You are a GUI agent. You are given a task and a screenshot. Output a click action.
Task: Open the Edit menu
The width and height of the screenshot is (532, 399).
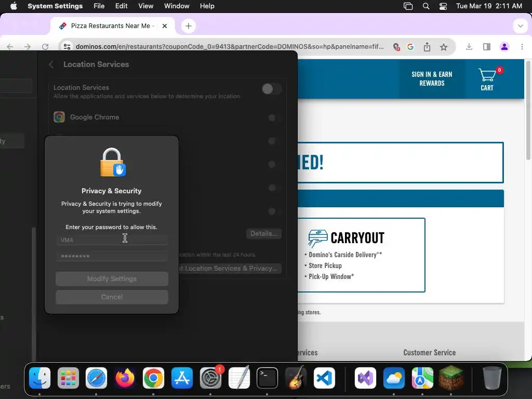(121, 6)
